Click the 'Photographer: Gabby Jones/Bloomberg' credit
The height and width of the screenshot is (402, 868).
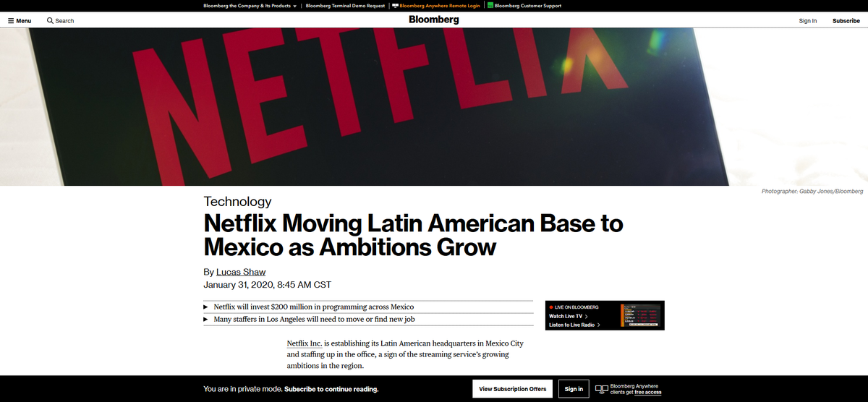812,191
